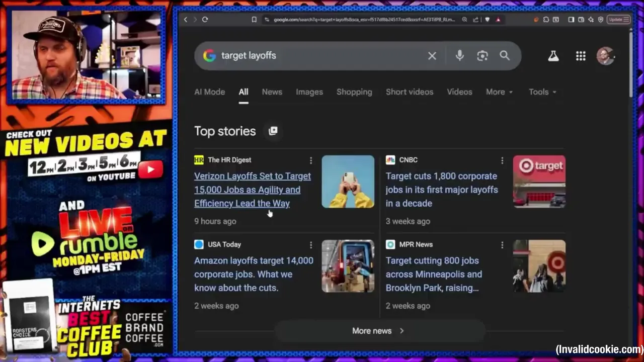Open the Brave wallet icon

[x=581, y=20]
